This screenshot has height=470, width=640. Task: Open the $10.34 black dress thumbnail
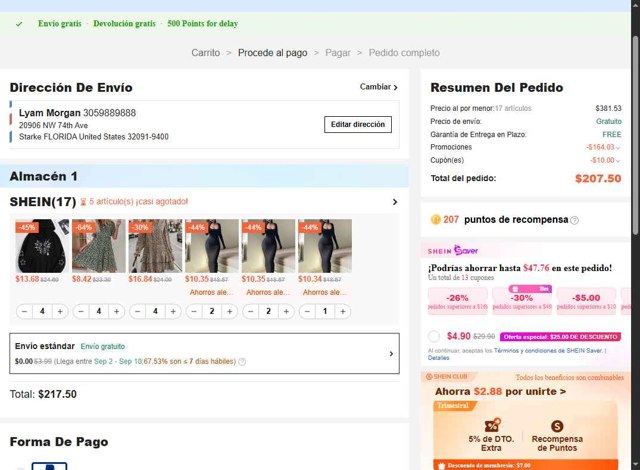pyautogui.click(x=325, y=246)
